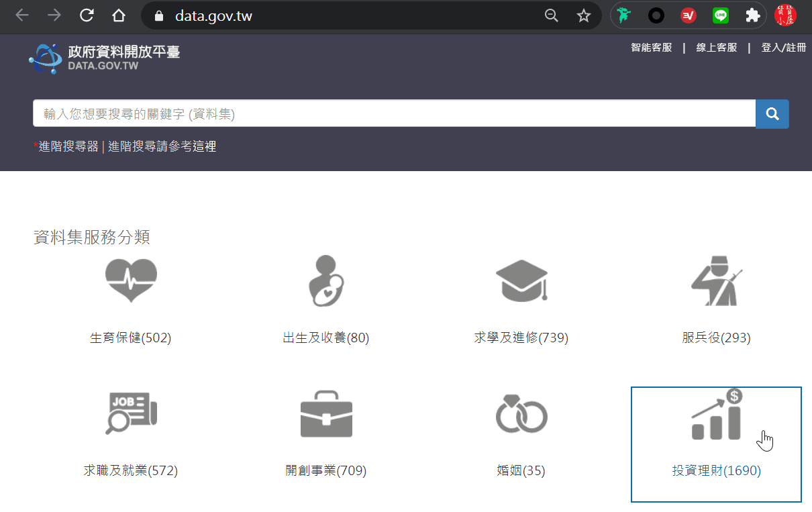This screenshot has width=812, height=512.
Task: Open 智能客服 in the top menu
Action: [x=651, y=48]
